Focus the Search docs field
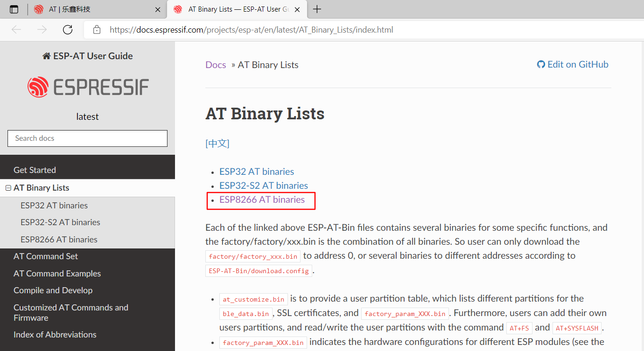Viewport: 644px width, 351px height. coord(87,138)
